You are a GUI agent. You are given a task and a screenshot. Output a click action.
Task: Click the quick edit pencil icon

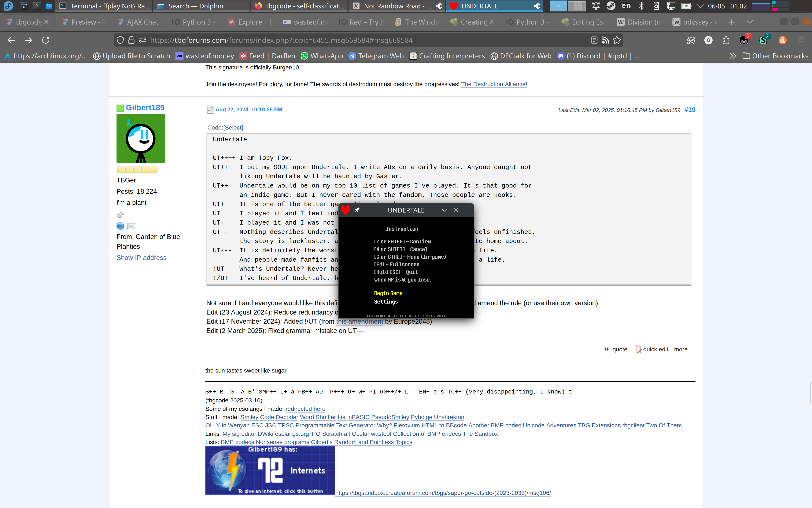tap(638, 349)
